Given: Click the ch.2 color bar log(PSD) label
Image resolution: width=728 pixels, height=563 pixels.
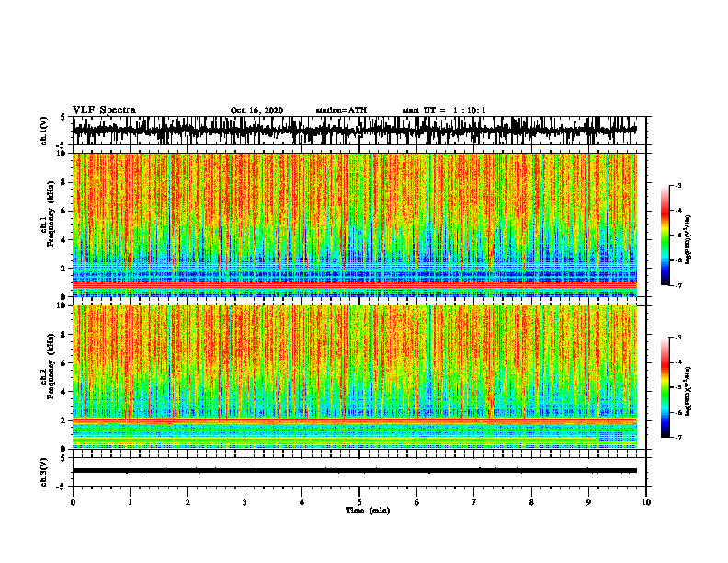Looking at the screenshot, I should click(x=688, y=391).
